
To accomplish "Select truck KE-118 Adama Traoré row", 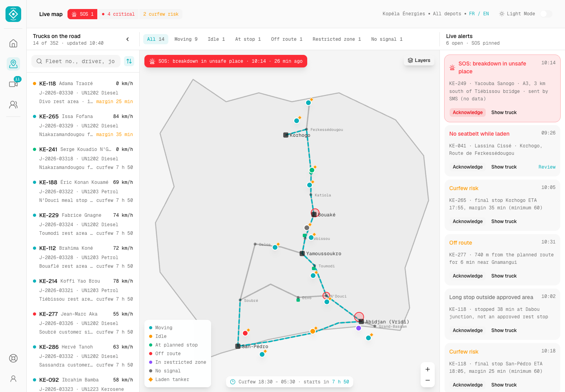I will [x=83, y=93].
